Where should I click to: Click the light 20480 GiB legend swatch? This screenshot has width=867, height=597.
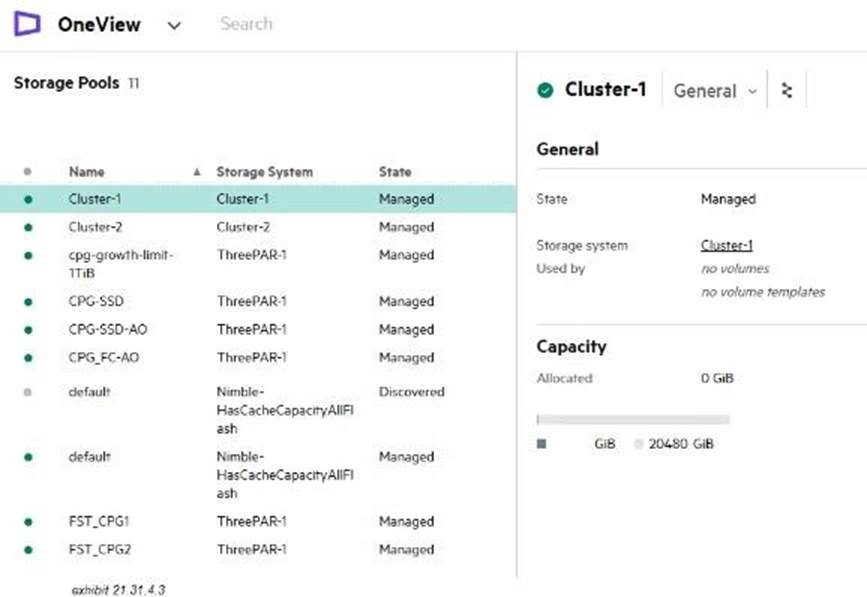tap(639, 443)
